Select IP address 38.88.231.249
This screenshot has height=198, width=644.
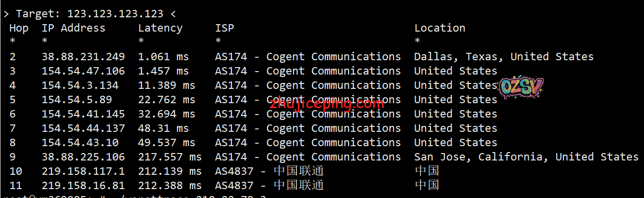(x=83, y=57)
